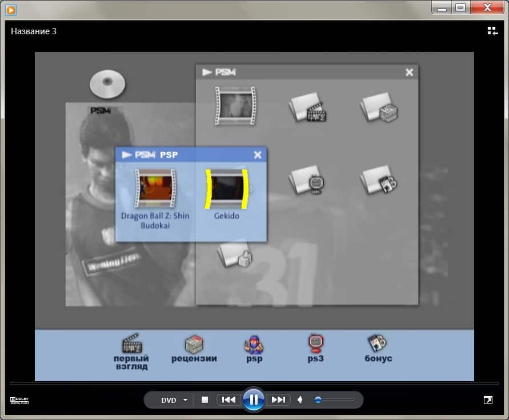509x420 pixels.
Task: Pause playback with the blue pause button
Action: click(x=253, y=399)
